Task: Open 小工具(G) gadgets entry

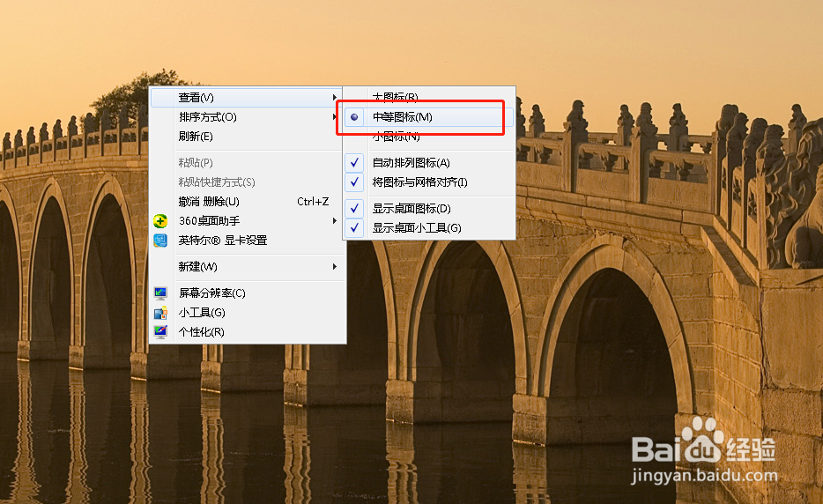Action: tap(247, 313)
